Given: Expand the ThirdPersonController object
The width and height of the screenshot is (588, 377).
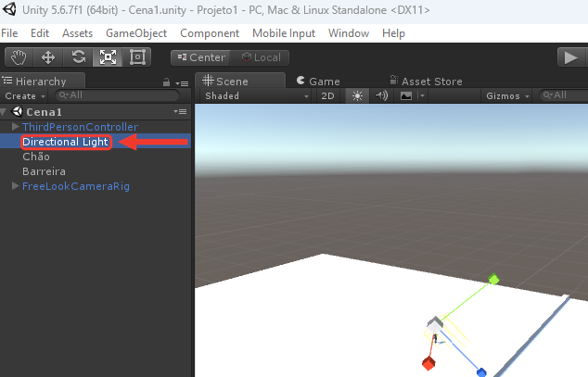Looking at the screenshot, I should 15,127.
